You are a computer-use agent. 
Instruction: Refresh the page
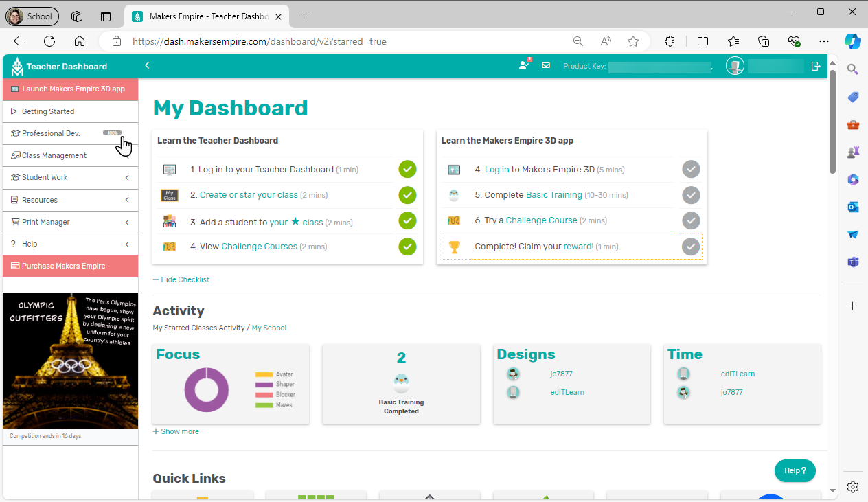(x=49, y=41)
